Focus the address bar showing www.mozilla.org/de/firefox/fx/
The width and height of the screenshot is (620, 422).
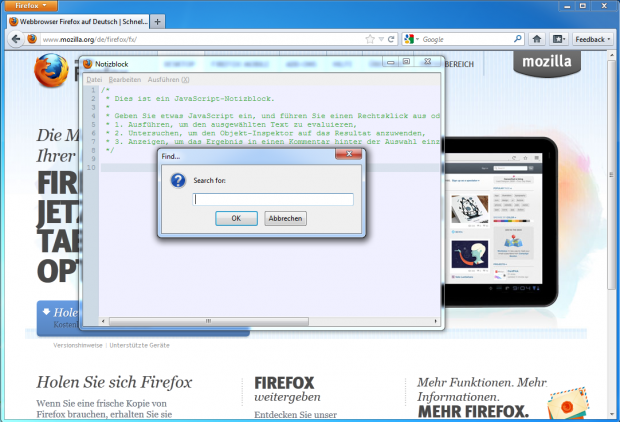(202, 39)
